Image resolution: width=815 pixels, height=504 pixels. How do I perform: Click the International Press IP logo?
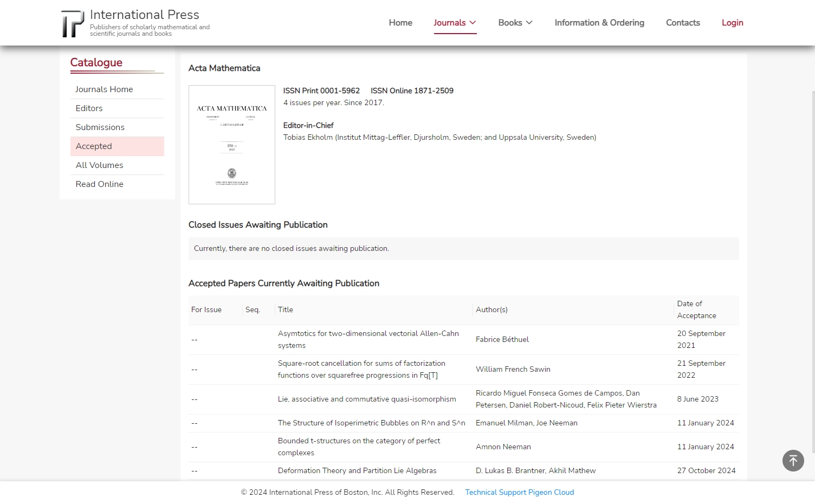pyautogui.click(x=73, y=23)
